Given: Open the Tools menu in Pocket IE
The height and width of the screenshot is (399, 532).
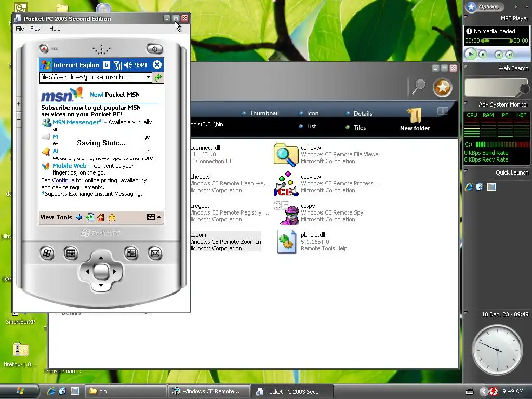Looking at the screenshot, I should coord(64,217).
